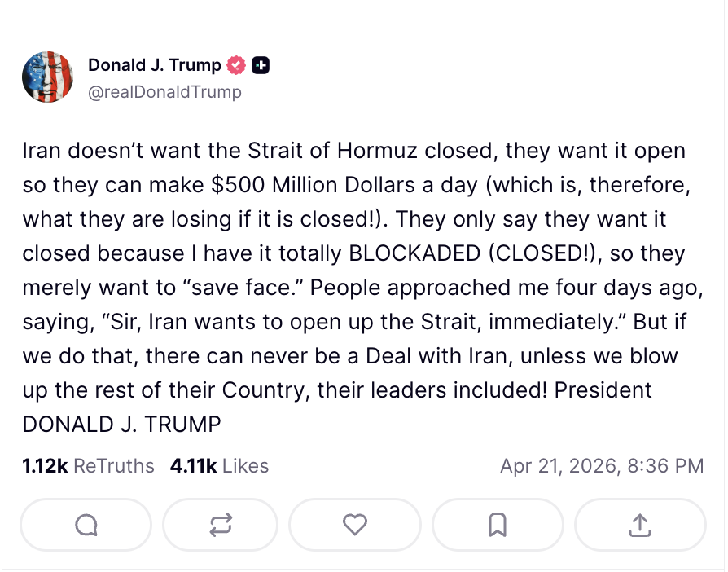The width and height of the screenshot is (728, 572).
Task: Click the DONALD J. TRUMP signature text
Action: 121,424
